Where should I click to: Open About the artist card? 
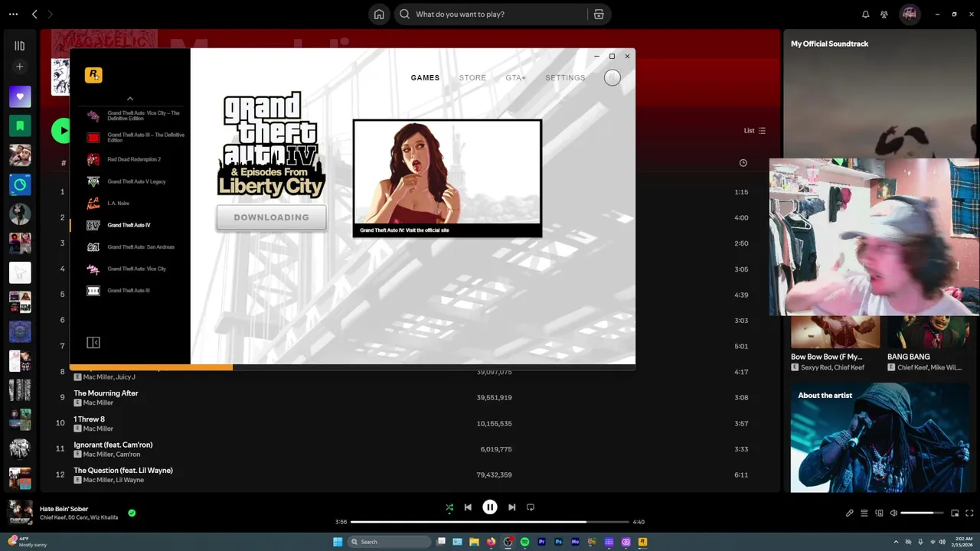click(880, 438)
